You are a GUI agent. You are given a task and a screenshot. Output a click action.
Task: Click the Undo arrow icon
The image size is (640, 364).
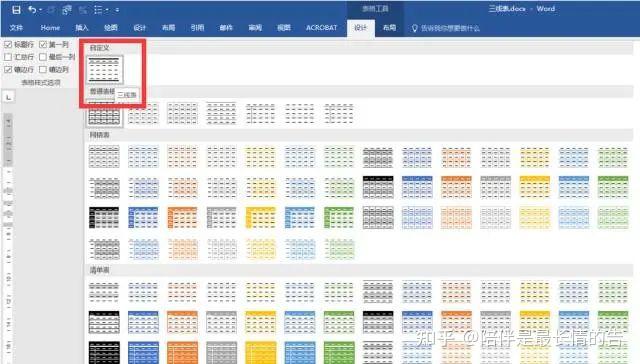click(31, 9)
